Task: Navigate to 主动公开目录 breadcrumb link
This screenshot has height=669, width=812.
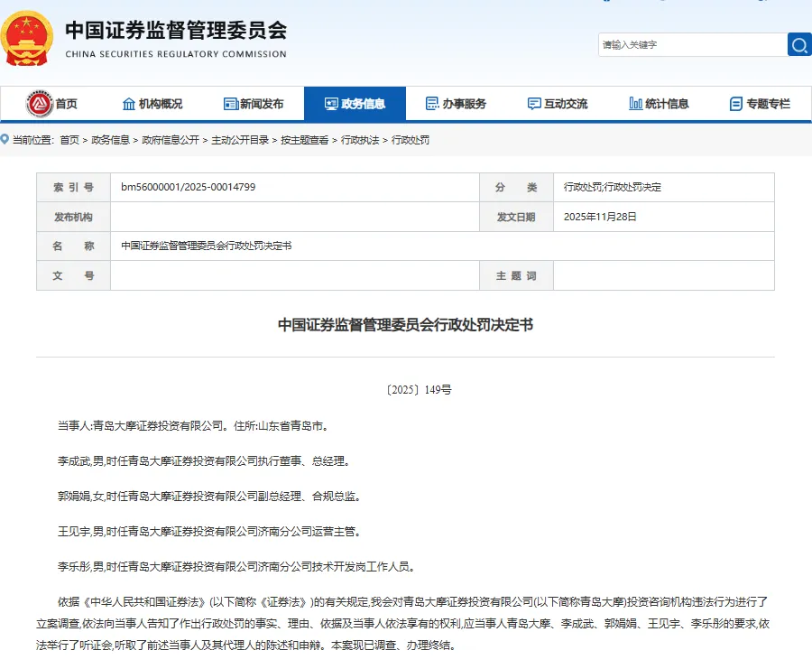Action: (240, 140)
